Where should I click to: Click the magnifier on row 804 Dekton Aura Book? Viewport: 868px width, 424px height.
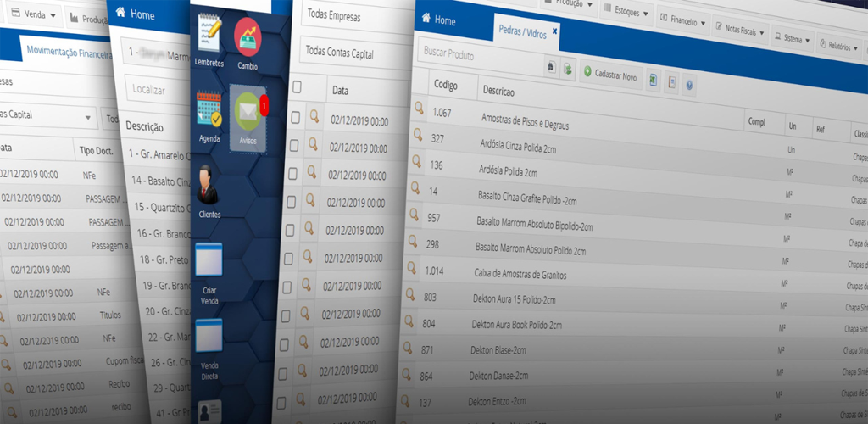[x=409, y=321]
